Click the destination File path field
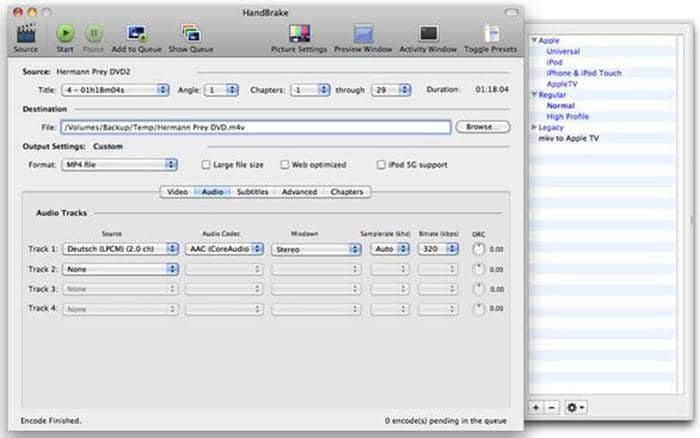 pyautogui.click(x=255, y=127)
